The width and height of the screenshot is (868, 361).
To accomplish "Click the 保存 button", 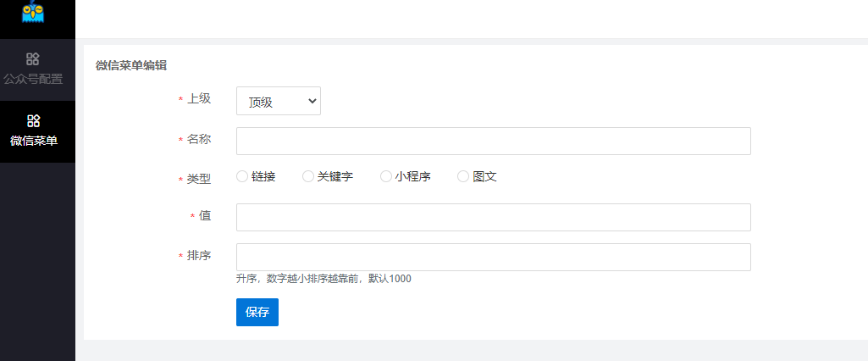I will click(x=257, y=313).
